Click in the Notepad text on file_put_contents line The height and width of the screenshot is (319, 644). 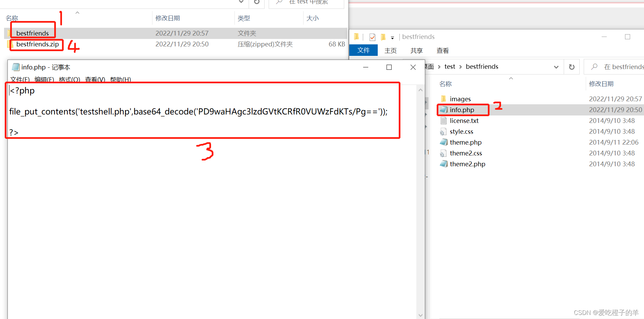pyautogui.click(x=198, y=112)
